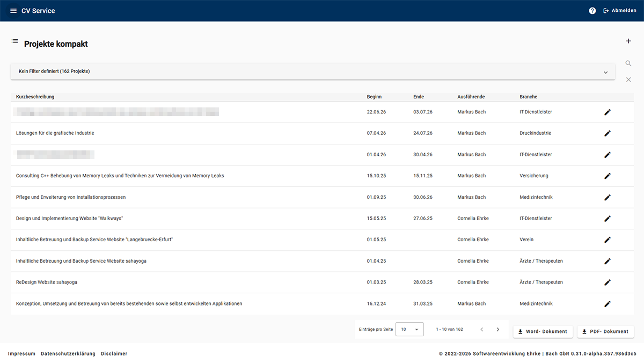Screen dimensions: 644x362
Task: Download the Word- Dokument
Action: click(543, 331)
